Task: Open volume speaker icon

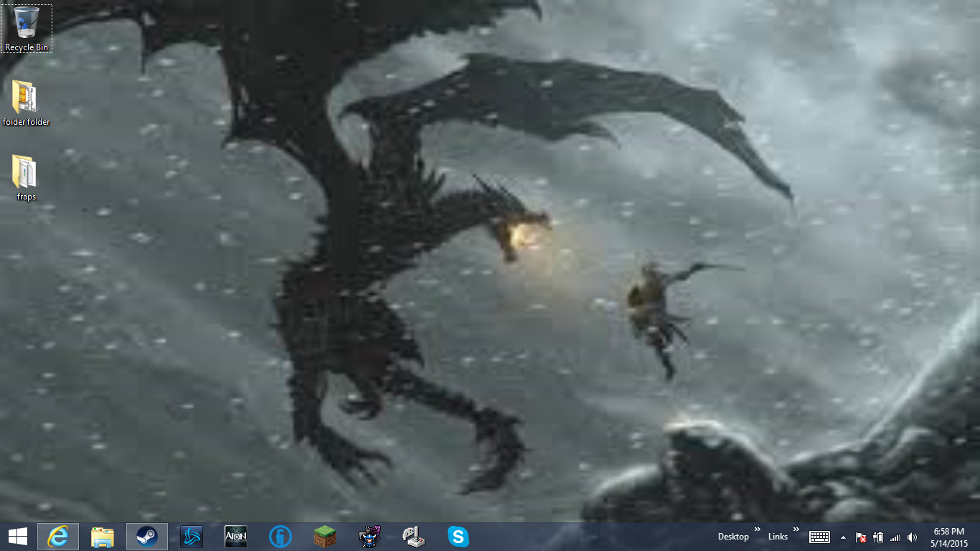Action: coord(912,537)
